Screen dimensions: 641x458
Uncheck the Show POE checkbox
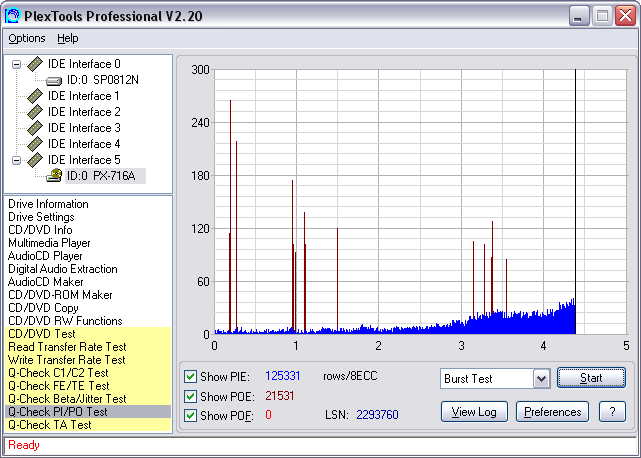(190, 396)
